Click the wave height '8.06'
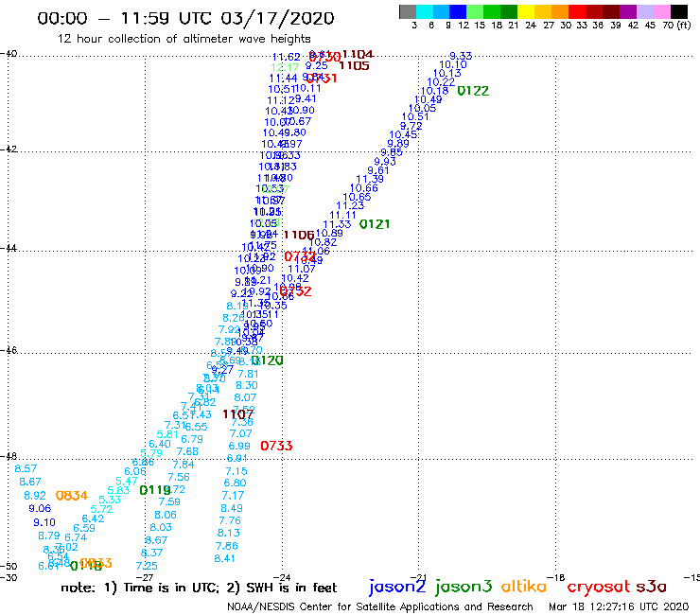Image resolution: width=700 pixels, height=615 pixels. point(166,515)
